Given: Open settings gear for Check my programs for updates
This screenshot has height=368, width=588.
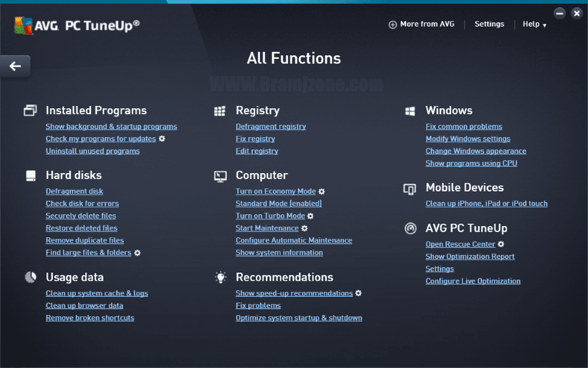Looking at the screenshot, I should [162, 138].
